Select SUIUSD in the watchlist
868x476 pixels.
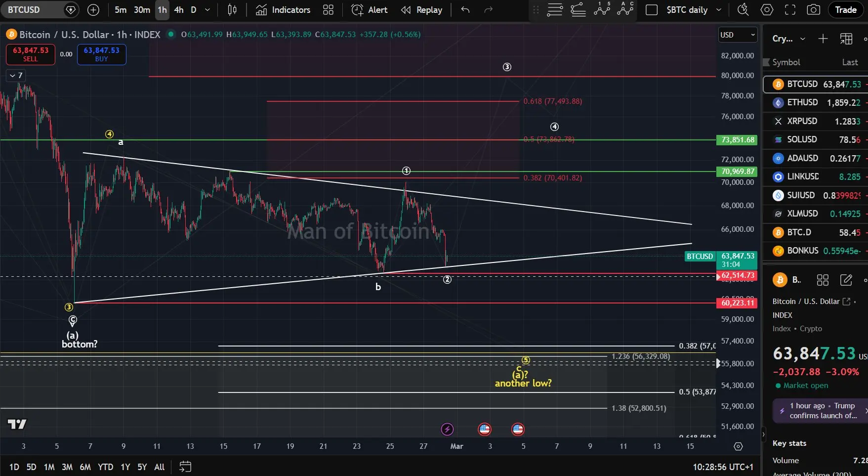click(x=816, y=195)
